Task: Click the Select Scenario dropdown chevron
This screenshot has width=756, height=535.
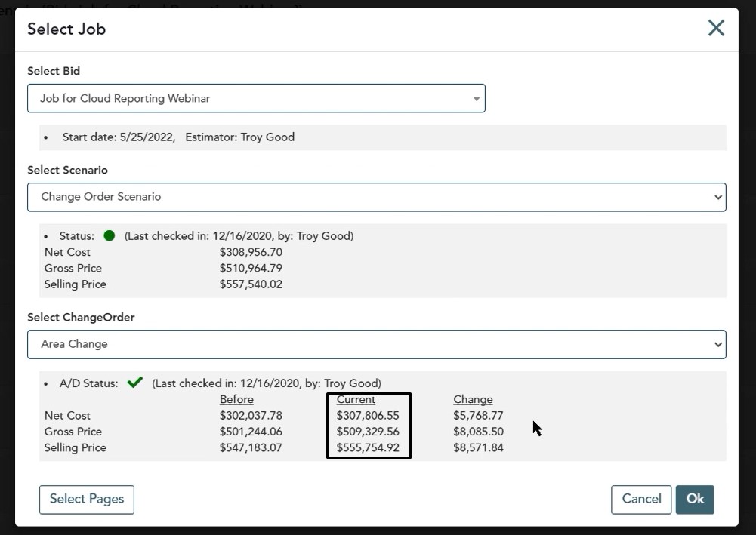Action: pyautogui.click(x=717, y=197)
